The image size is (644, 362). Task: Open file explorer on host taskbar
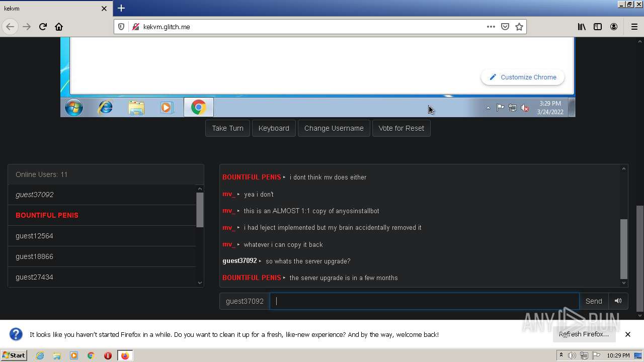[x=57, y=355]
